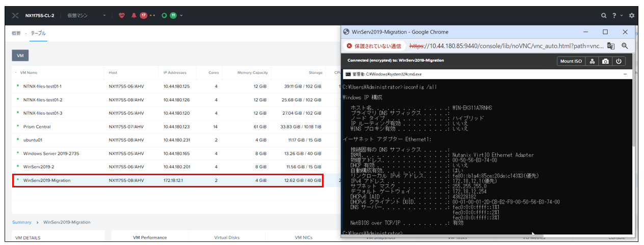Click the NX1175S-CL-2 cluster name
644x245 pixels.
pyautogui.click(x=40, y=16)
